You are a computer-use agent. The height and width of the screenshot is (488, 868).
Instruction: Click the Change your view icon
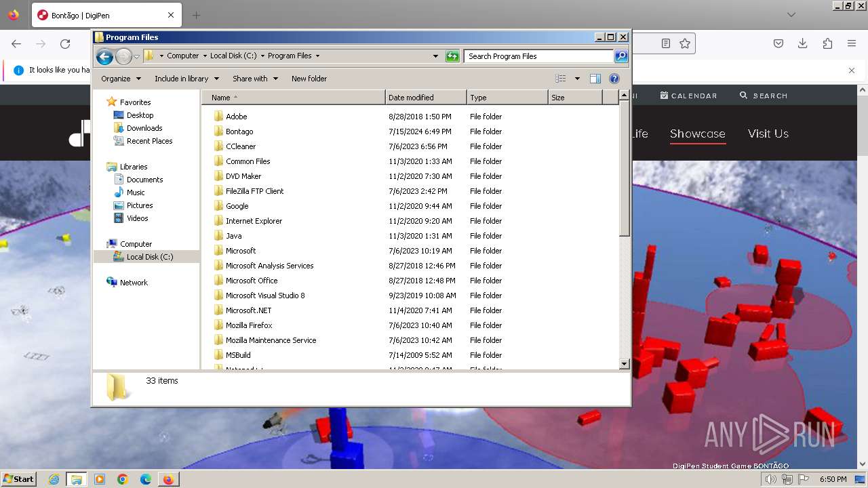coord(561,79)
